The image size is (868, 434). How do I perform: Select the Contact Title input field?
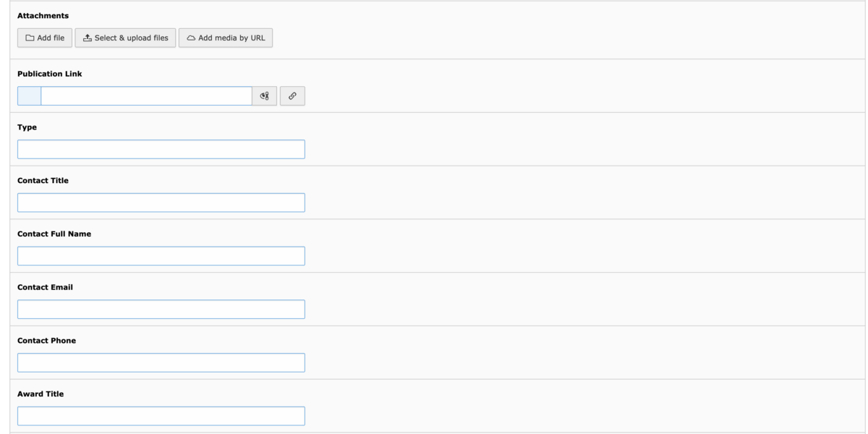coord(161,203)
